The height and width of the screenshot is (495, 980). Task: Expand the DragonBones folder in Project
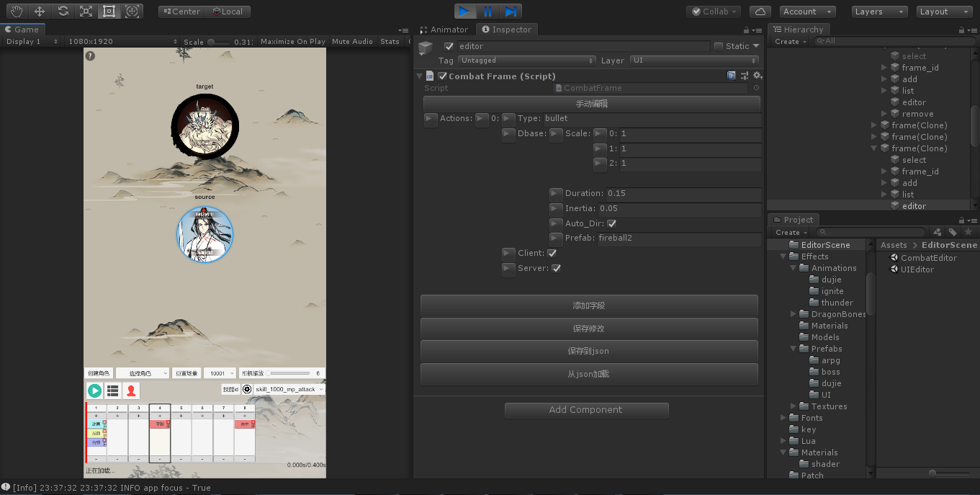[x=794, y=314]
